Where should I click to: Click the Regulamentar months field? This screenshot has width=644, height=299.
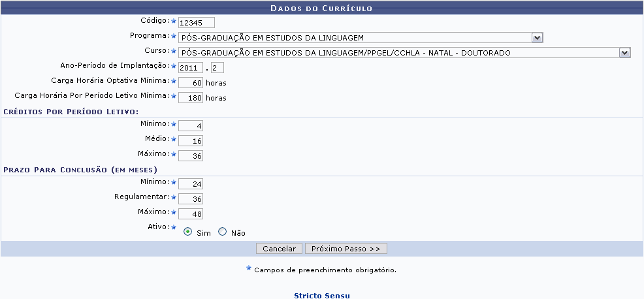[x=190, y=198]
